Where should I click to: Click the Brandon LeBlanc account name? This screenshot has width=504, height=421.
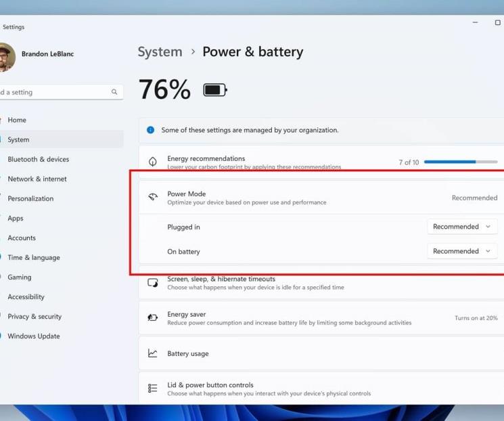tap(47, 53)
